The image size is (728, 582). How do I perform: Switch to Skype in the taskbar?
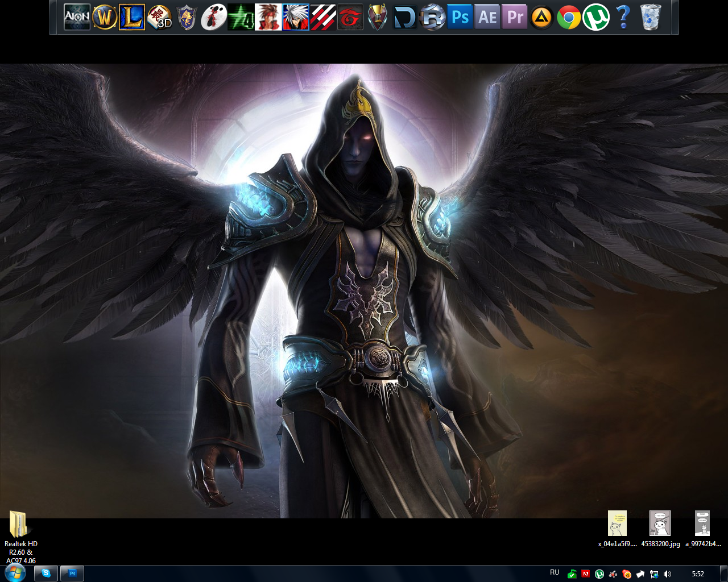click(x=45, y=573)
